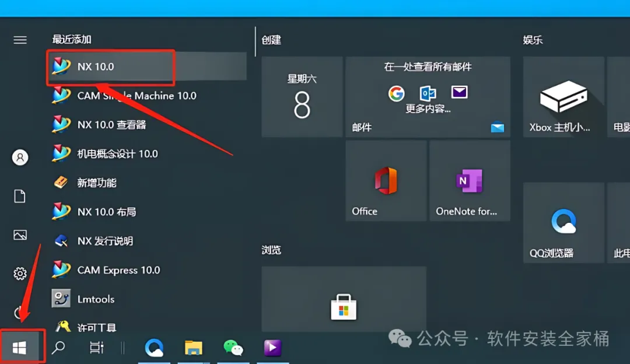The width and height of the screenshot is (630, 364).
Task: Click the envelope icon in mail tile
Action: [x=459, y=92]
